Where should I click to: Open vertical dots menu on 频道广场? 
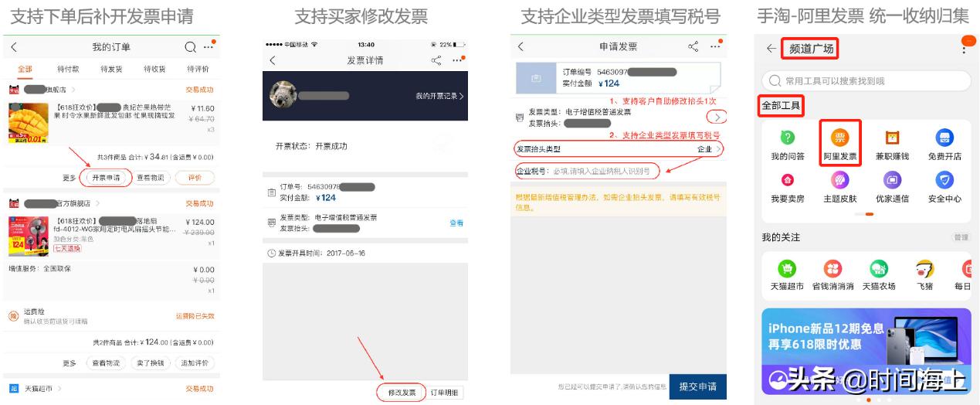tap(963, 48)
